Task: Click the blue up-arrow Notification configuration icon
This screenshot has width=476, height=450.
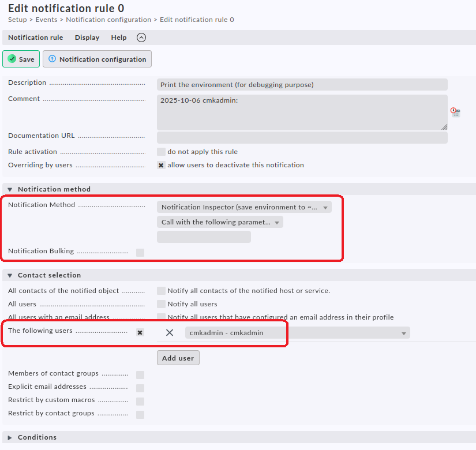Action: click(52, 59)
